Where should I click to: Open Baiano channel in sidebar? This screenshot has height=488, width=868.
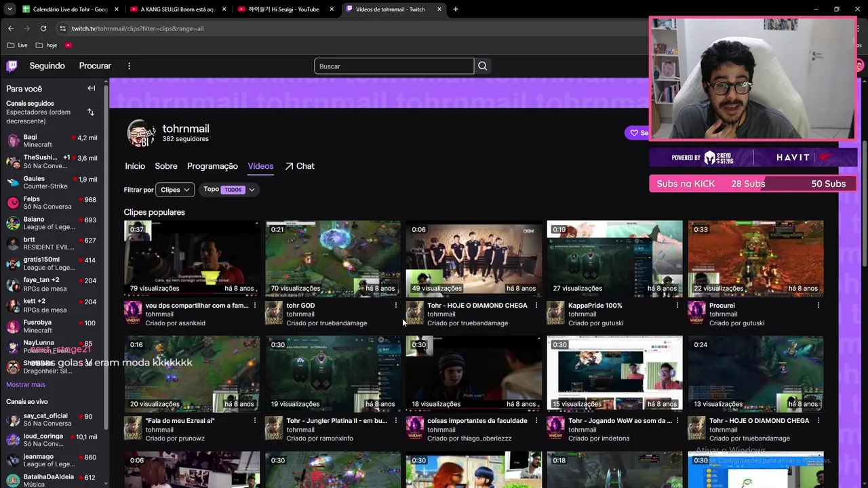click(52, 224)
